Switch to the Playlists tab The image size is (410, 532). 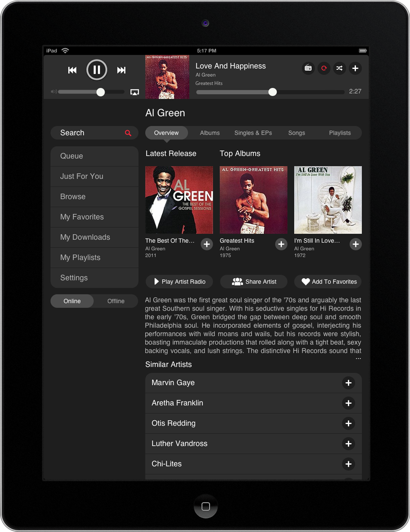[x=340, y=133]
